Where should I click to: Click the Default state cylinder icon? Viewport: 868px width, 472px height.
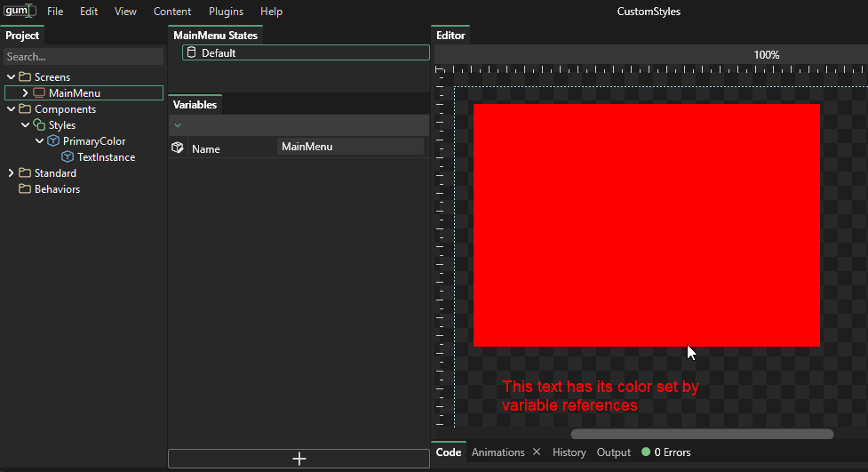pyautogui.click(x=191, y=53)
